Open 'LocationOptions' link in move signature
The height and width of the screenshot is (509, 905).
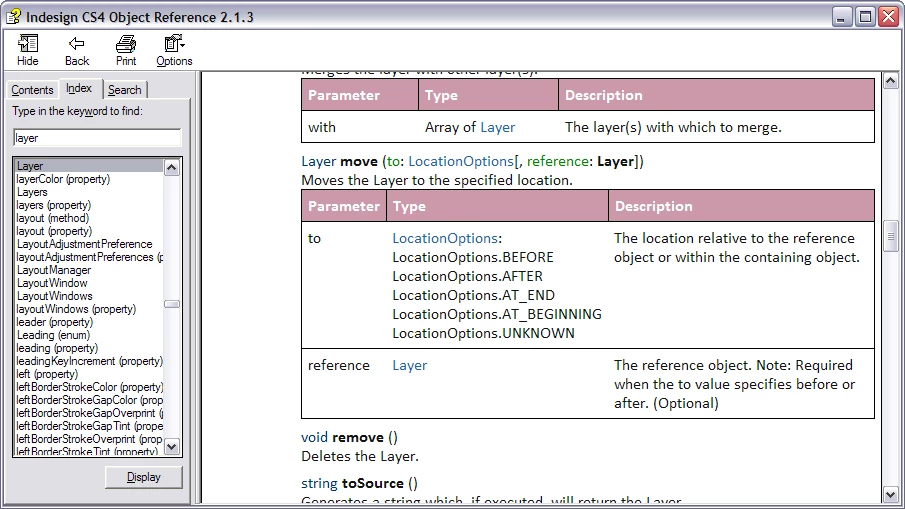coord(461,162)
